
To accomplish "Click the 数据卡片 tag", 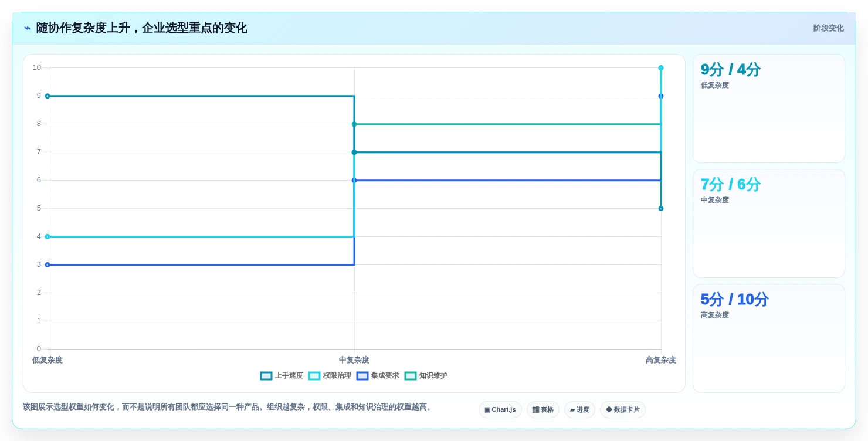I will click(623, 409).
